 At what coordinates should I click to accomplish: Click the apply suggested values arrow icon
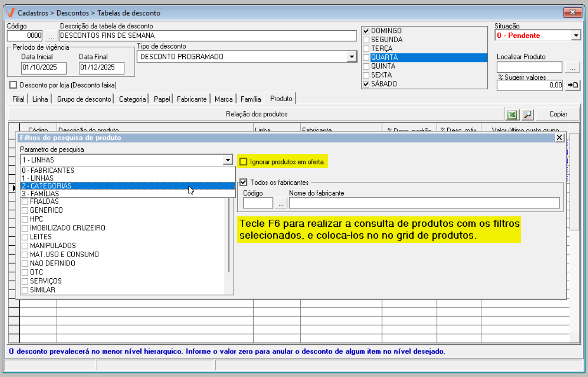click(573, 85)
